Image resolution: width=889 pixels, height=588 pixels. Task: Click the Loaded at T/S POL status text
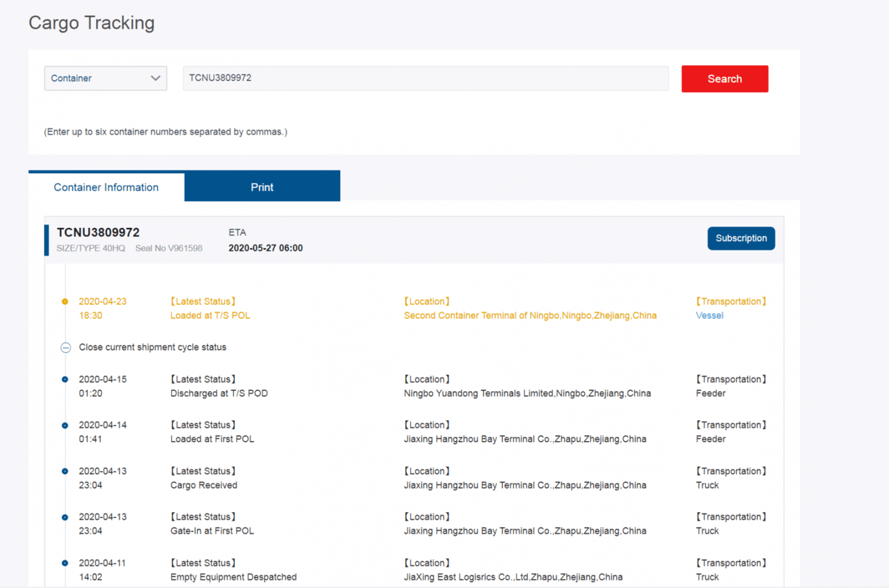210,316
